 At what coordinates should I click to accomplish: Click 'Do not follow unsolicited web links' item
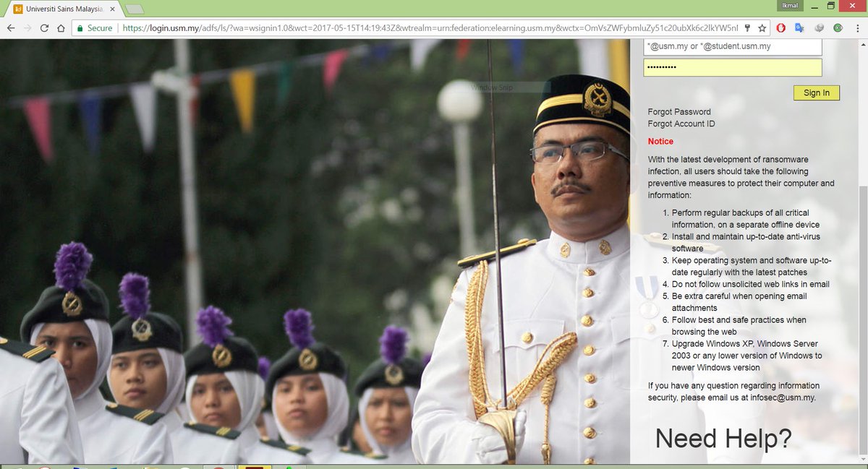pos(751,284)
